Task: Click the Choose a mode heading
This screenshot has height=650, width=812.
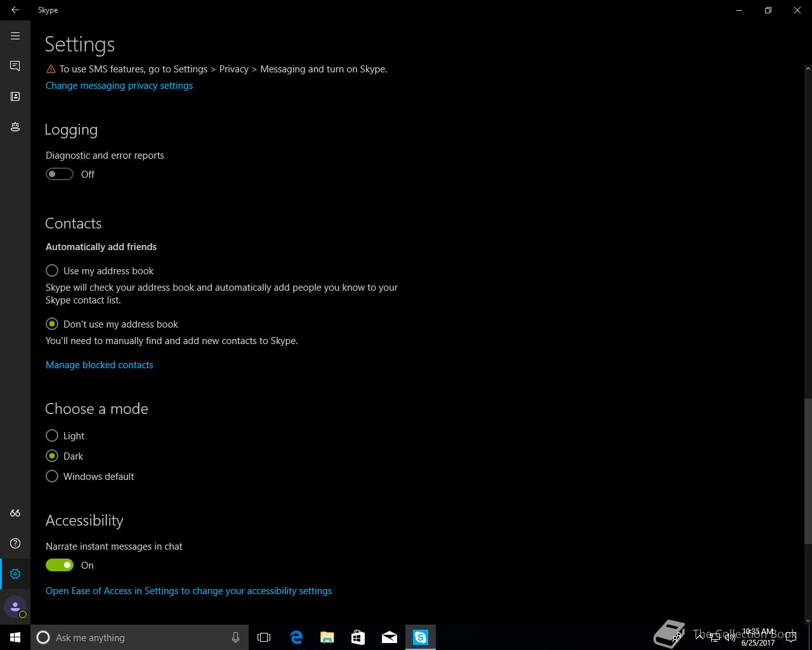Action: tap(96, 409)
